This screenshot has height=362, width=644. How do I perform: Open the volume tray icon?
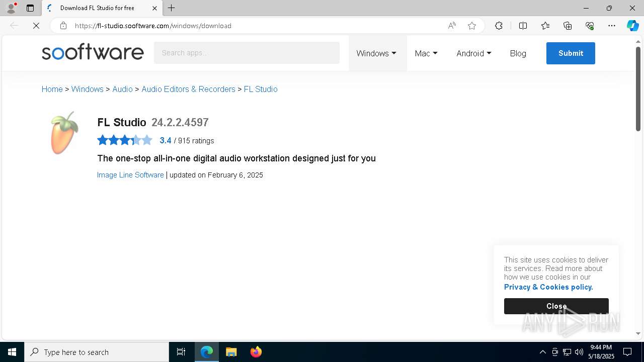[579, 352]
